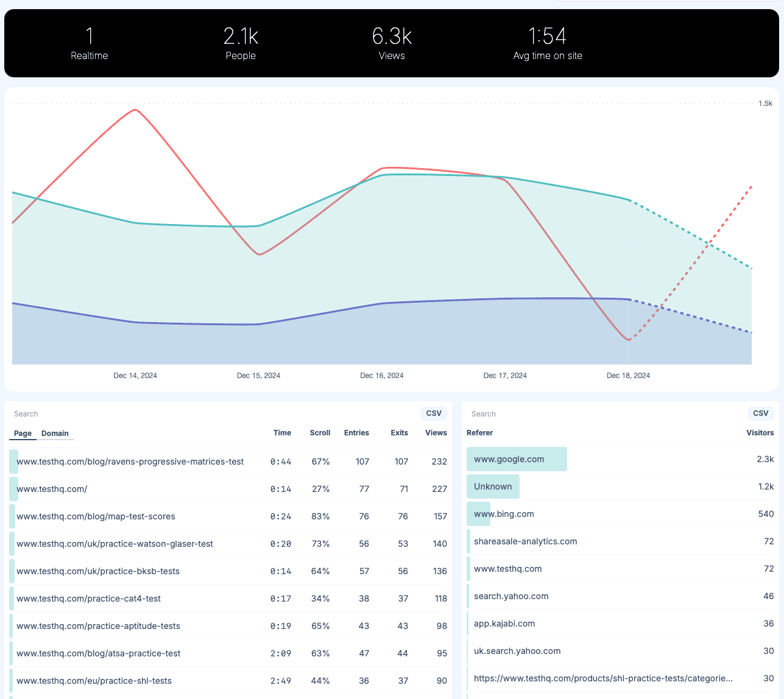Sort pages by the Views column
Image resolution: width=784 pixels, height=699 pixels.
coord(436,433)
